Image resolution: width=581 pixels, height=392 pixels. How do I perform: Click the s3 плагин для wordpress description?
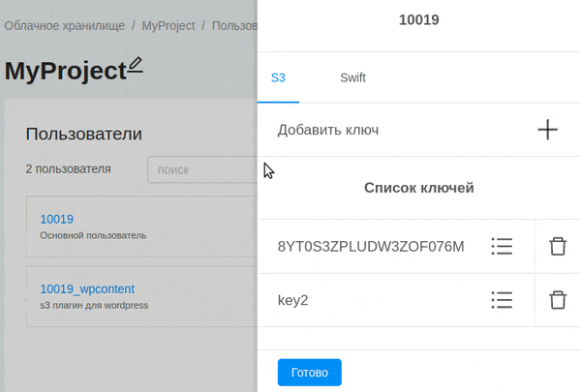pyautogui.click(x=94, y=305)
